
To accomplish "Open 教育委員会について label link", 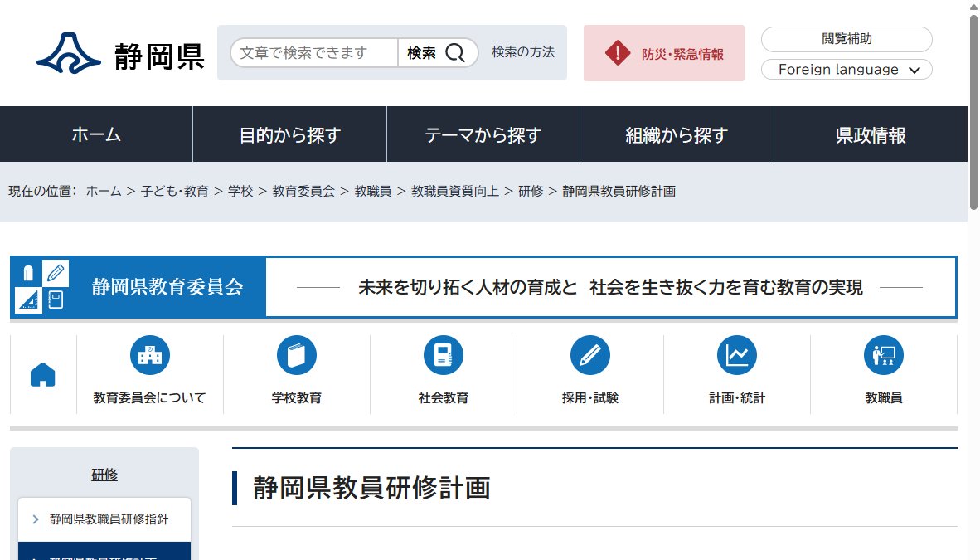I will [x=149, y=398].
